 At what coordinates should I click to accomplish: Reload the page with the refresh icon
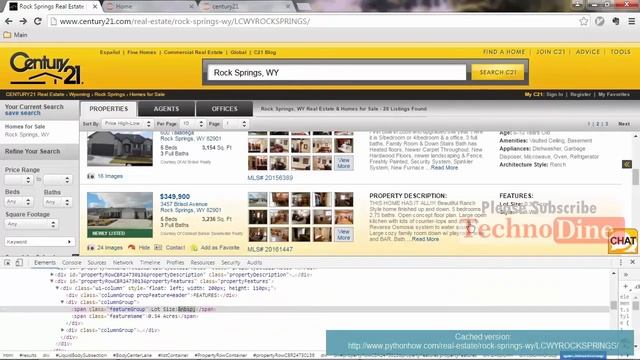pos(38,21)
